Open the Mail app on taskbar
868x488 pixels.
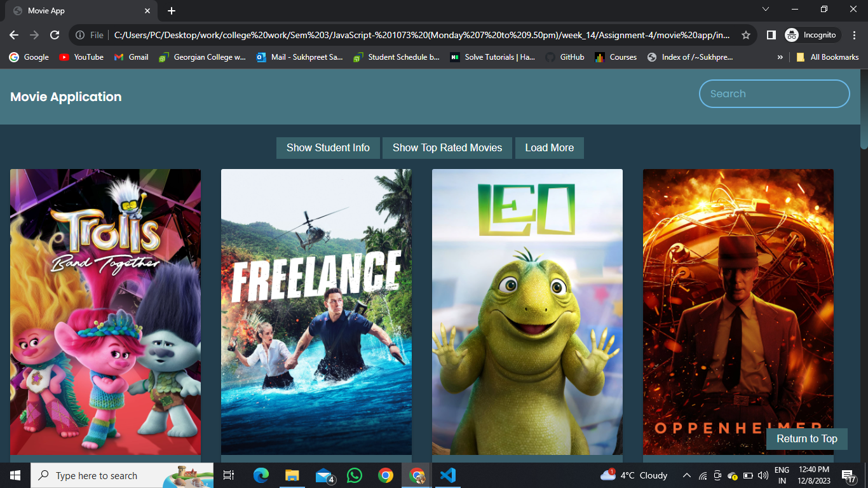point(324,475)
